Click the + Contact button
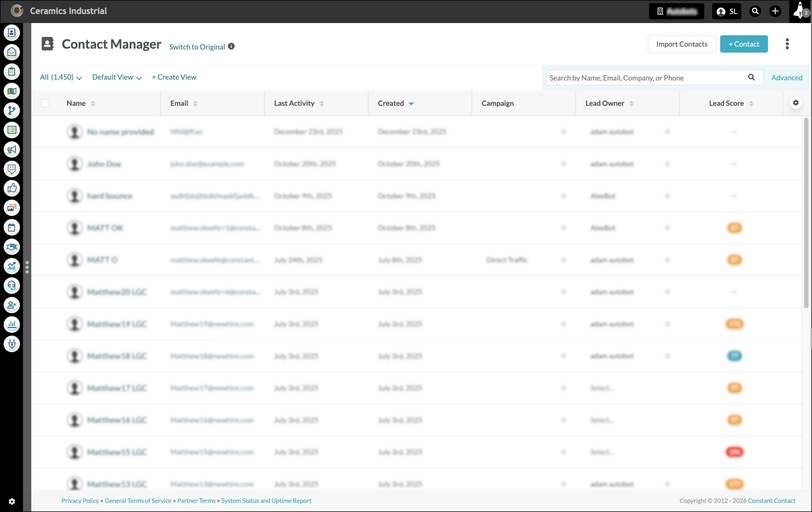The height and width of the screenshot is (512, 812). [743, 44]
